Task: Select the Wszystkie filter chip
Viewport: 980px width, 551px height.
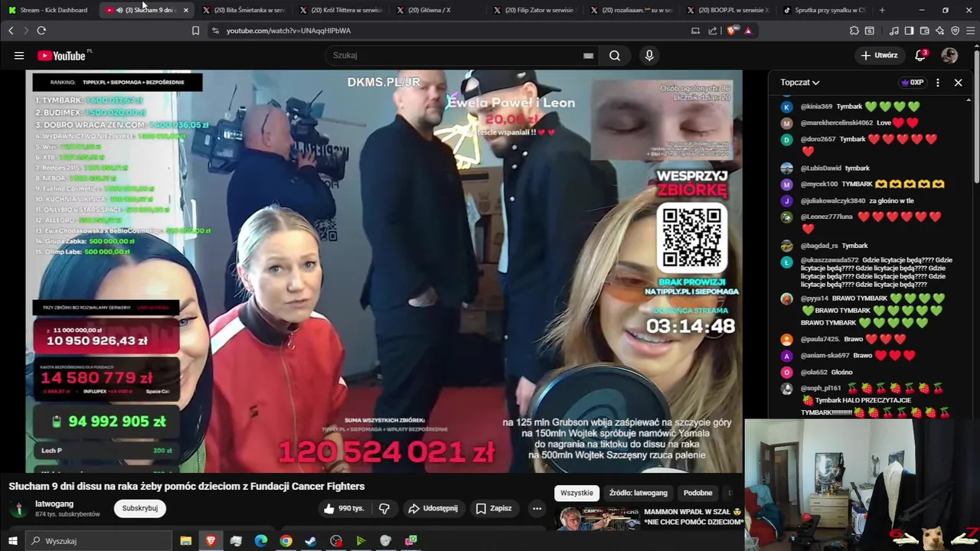Action: coord(577,493)
